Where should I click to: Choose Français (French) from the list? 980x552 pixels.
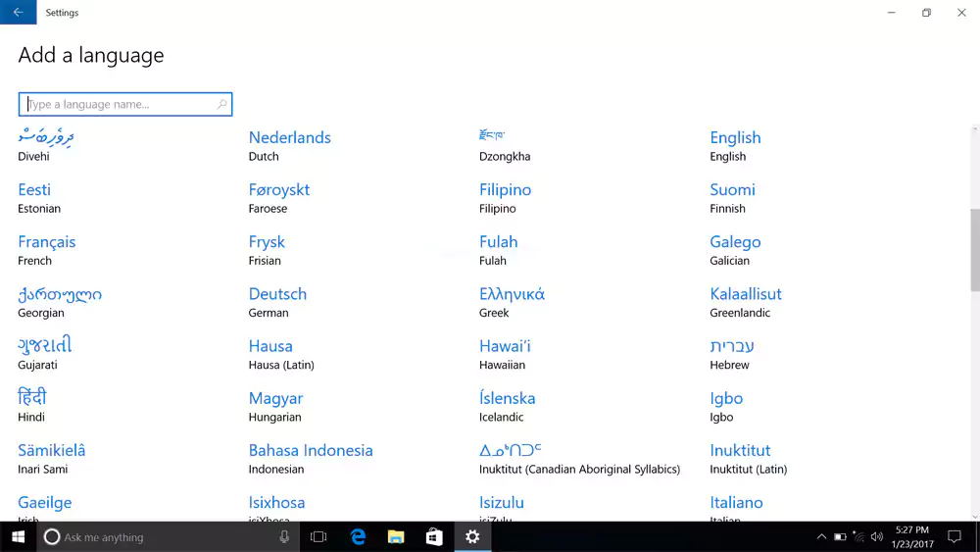(46, 242)
